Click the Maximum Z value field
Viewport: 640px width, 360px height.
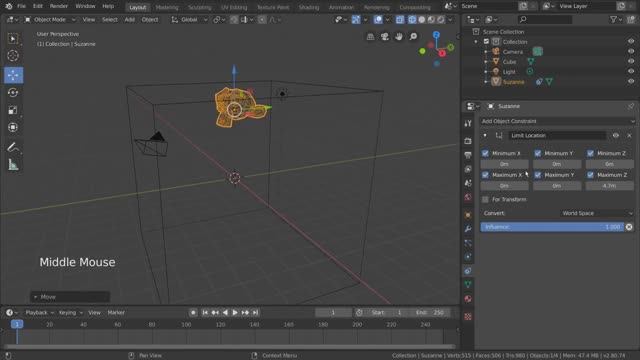[609, 186]
